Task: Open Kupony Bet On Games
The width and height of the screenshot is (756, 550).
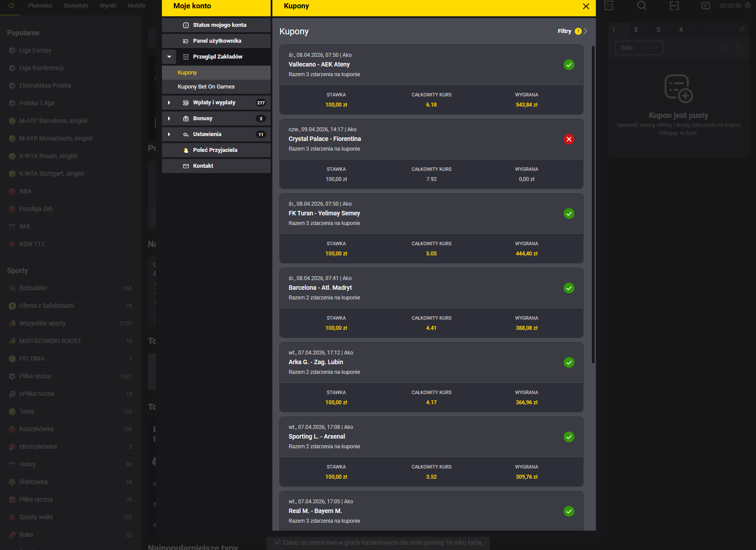Action: tap(216, 87)
